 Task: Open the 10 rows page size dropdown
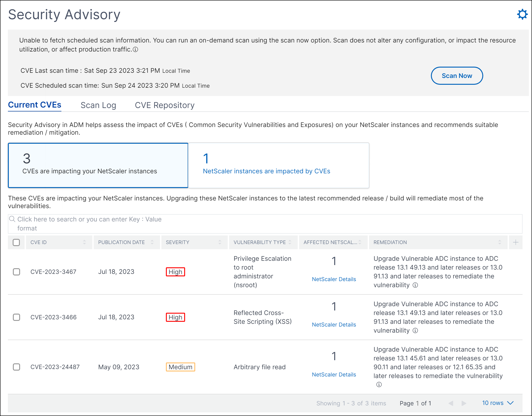498,403
